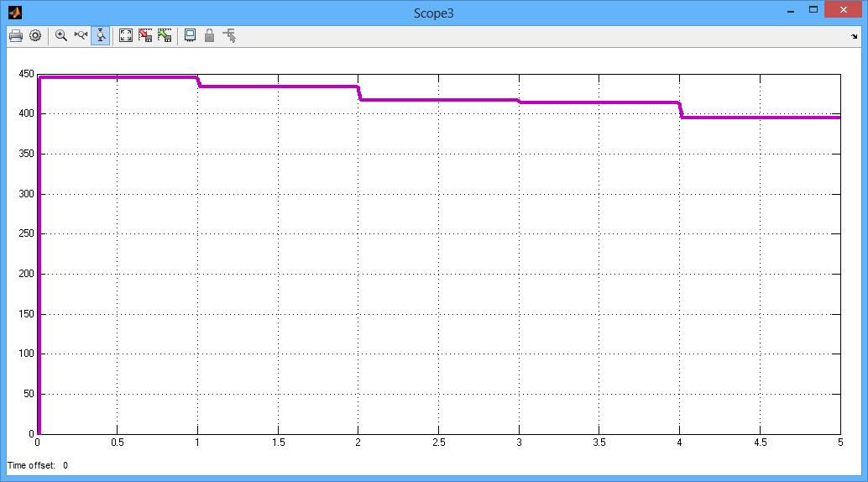
Task: Click the Autoscale icon
Action: point(126,36)
